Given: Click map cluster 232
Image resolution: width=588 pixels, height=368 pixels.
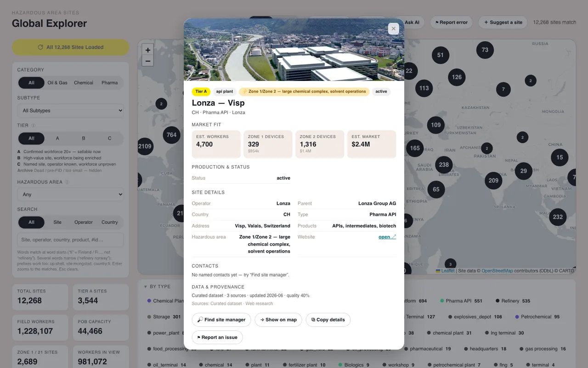Looking at the screenshot, I should click(x=558, y=217).
